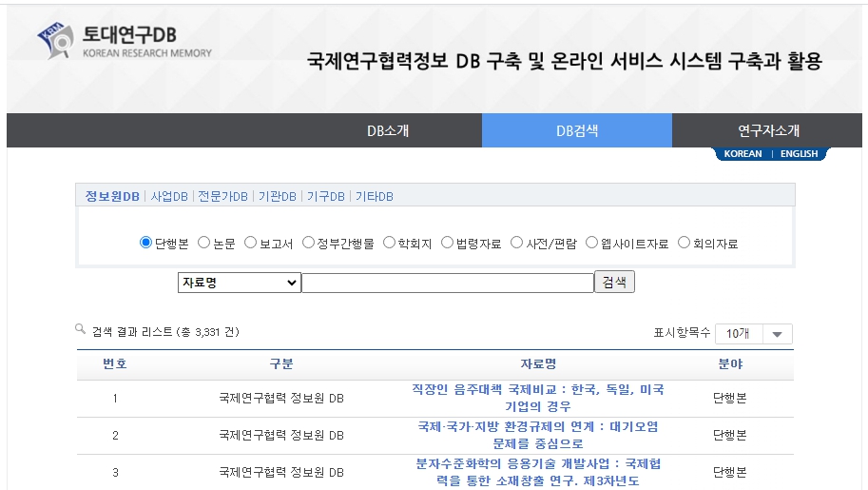Select the 단행본 radio button

145,243
